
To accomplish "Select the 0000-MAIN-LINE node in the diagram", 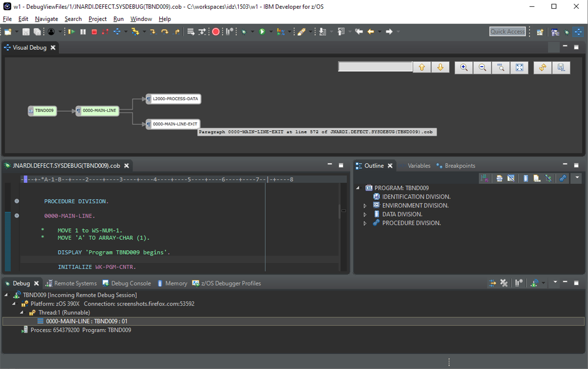I will [98, 111].
